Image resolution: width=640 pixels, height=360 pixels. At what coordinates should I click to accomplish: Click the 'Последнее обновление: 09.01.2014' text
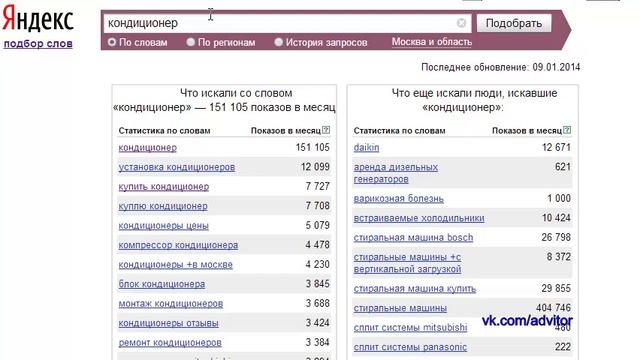501,67
